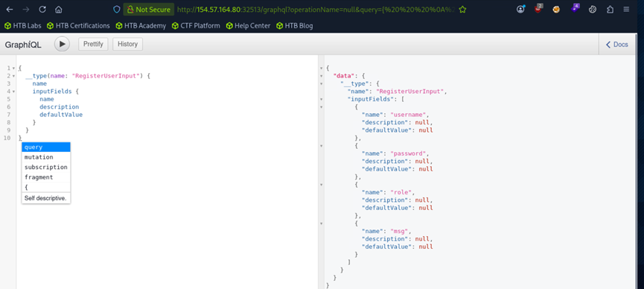Reload the current page
The width and height of the screenshot is (644, 289).
point(42,9)
